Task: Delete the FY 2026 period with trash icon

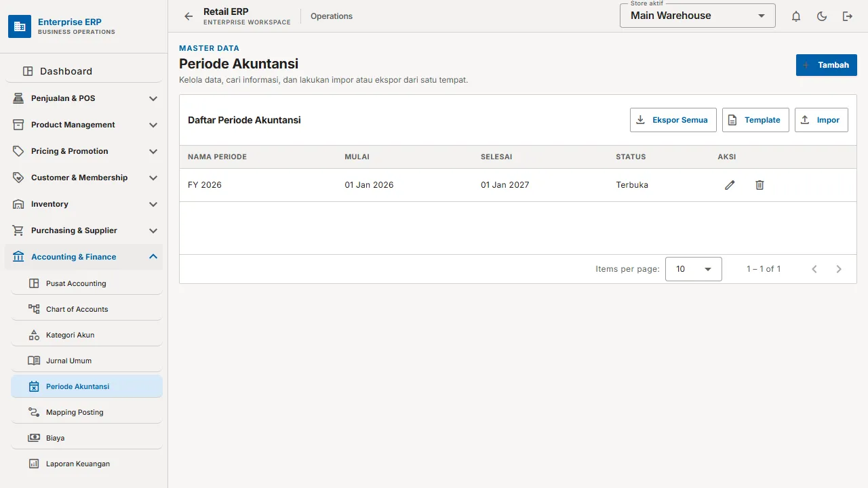Action: [x=759, y=185]
